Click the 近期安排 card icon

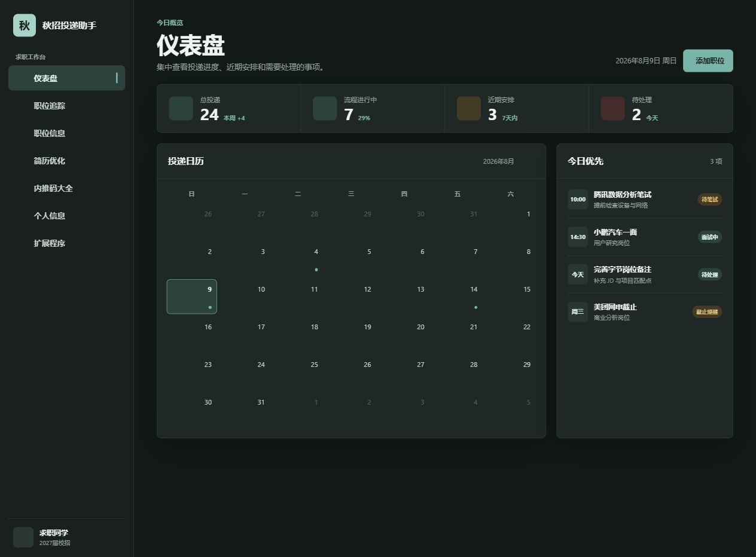[469, 108]
